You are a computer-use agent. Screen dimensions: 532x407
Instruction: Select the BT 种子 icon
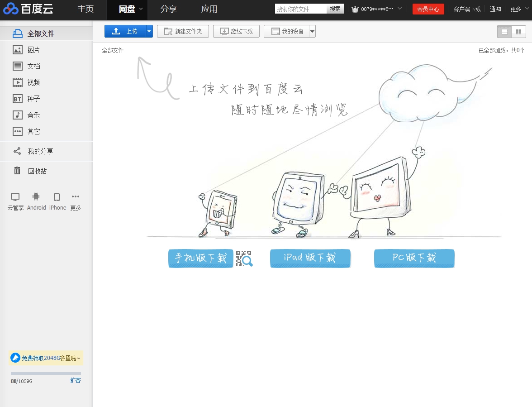coord(18,99)
